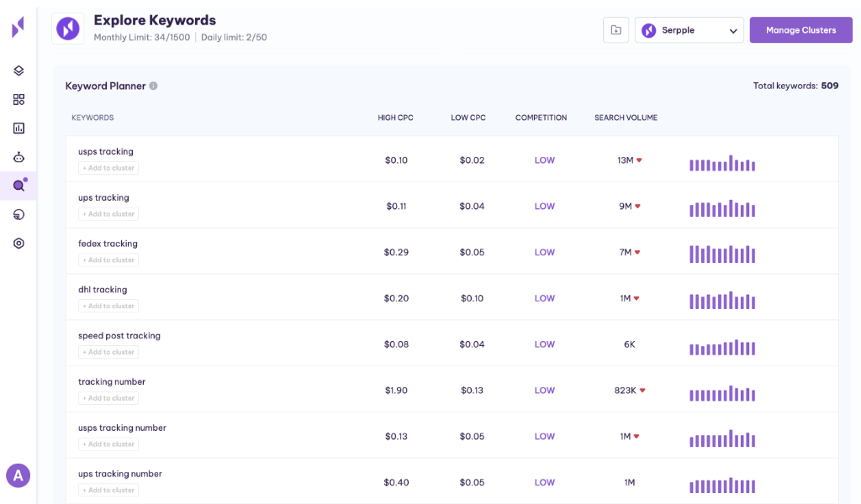Viewport: 861px width, 504px height.
Task: Click the 9M search volume value
Action: 626,206
